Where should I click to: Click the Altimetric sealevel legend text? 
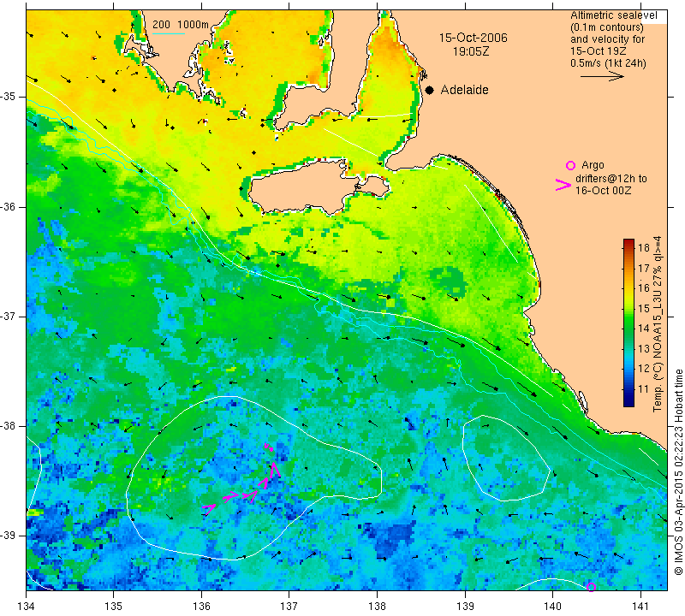(614, 15)
